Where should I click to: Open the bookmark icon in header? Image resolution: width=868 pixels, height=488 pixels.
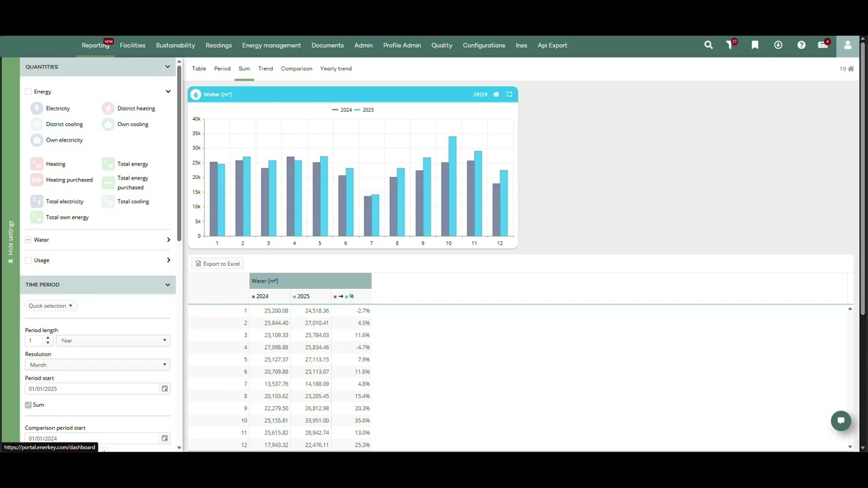click(x=755, y=45)
